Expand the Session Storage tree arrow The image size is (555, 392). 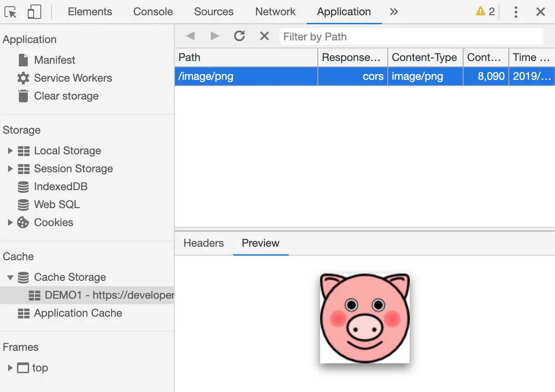[10, 169]
